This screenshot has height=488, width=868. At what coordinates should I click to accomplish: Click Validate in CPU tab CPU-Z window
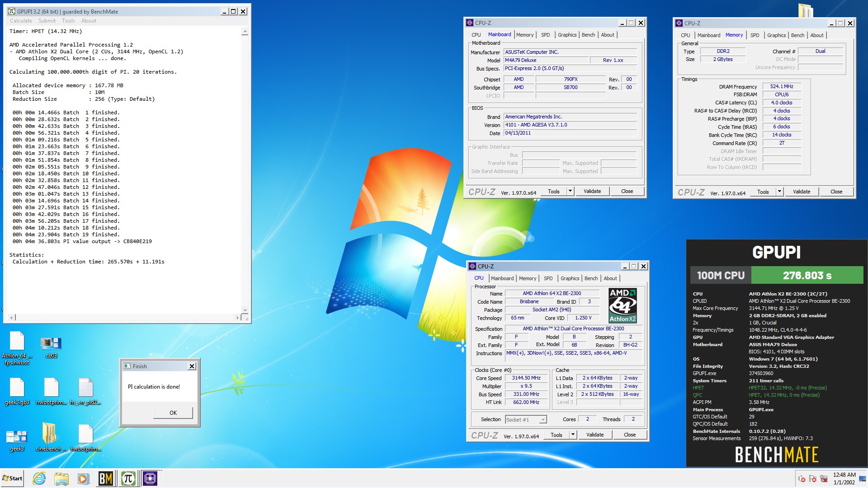pos(595,435)
